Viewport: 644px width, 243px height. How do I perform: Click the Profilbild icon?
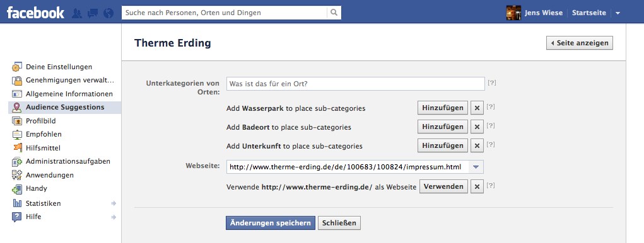tap(17, 121)
